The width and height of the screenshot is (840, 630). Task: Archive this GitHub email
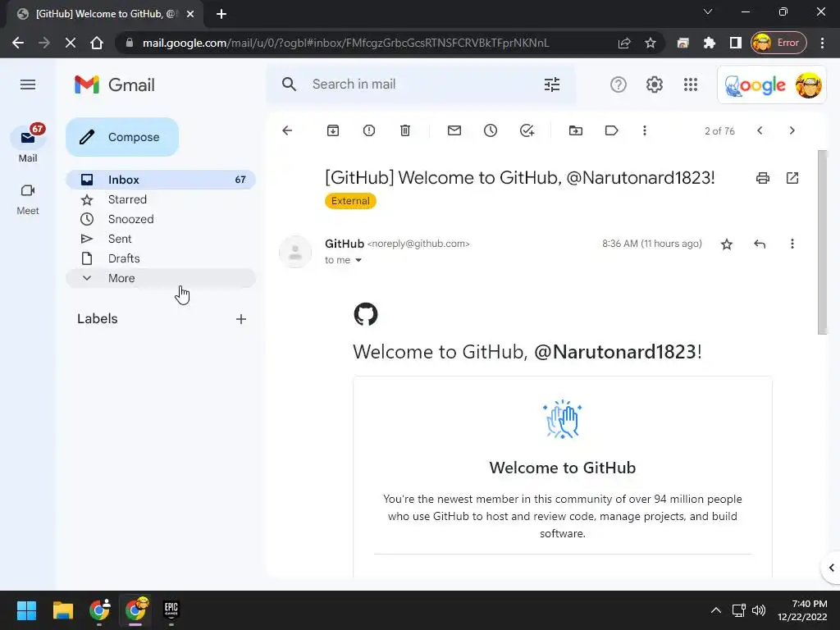[x=333, y=130]
